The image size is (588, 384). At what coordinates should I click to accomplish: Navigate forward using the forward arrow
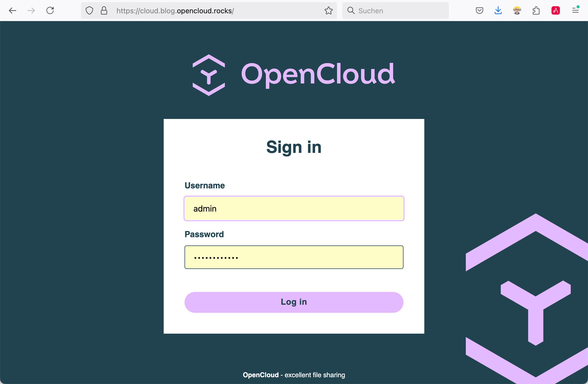click(31, 11)
